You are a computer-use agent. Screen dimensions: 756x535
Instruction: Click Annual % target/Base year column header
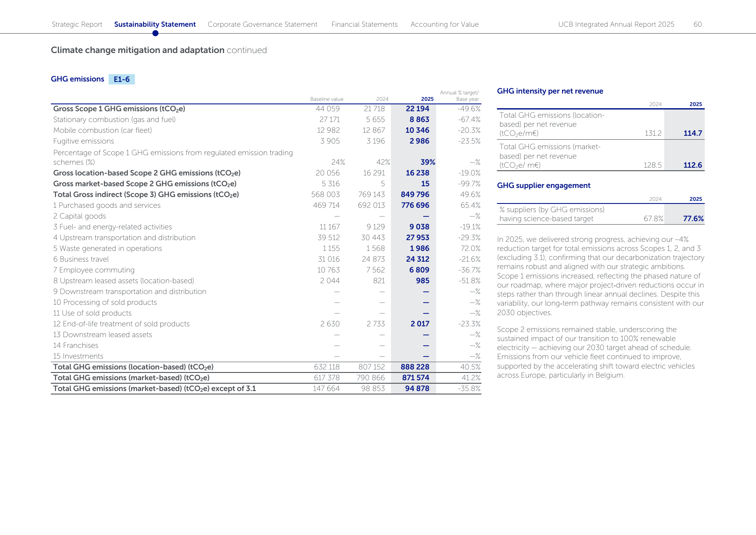click(x=459, y=96)
